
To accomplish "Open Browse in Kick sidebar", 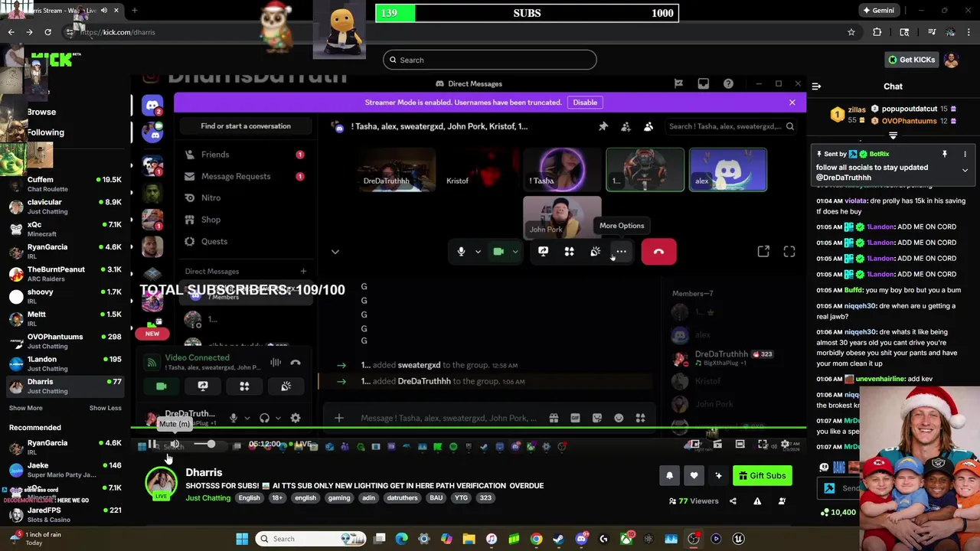I will (x=41, y=112).
